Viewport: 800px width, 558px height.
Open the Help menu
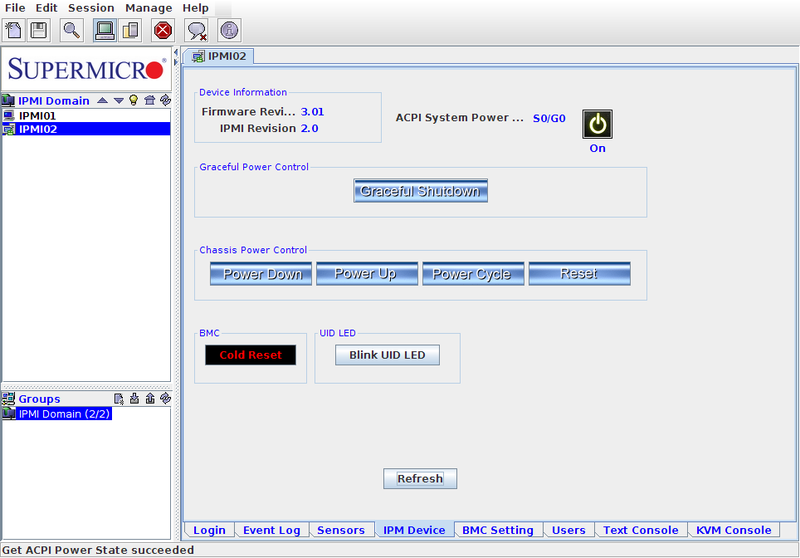(195, 8)
